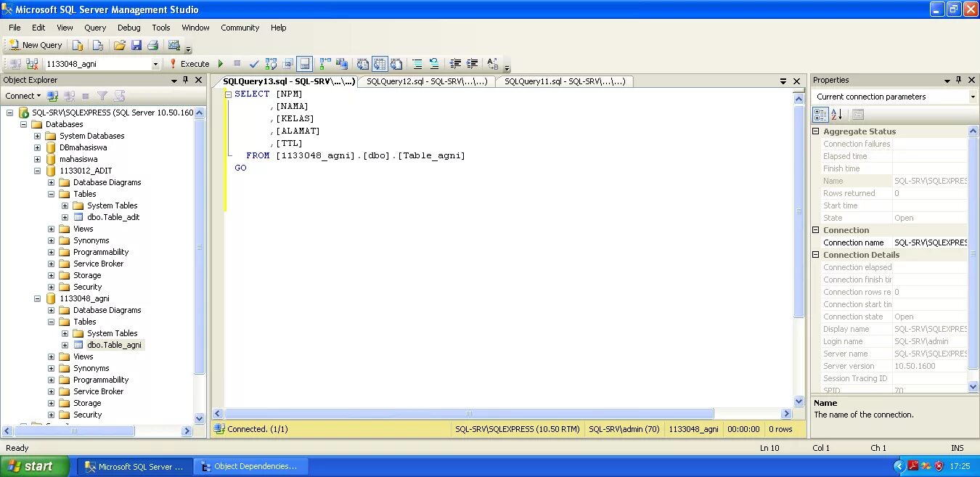Collapse the 1133048_agni database node
The height and width of the screenshot is (477, 980).
click(37, 298)
